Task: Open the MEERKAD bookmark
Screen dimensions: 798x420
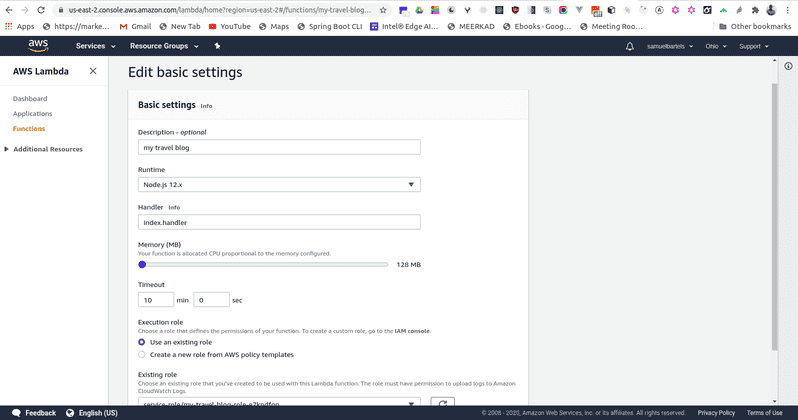Action: pos(471,26)
